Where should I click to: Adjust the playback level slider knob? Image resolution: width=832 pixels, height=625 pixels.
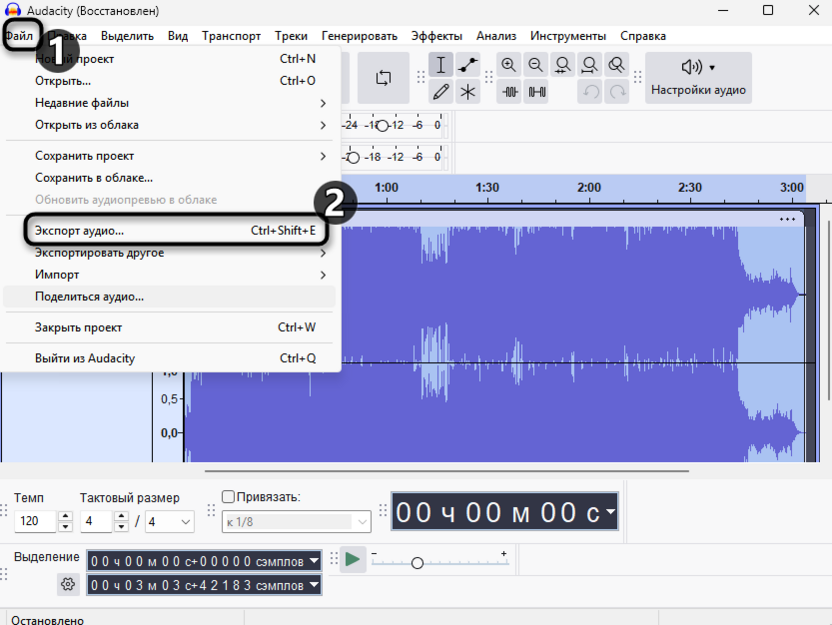(x=353, y=158)
